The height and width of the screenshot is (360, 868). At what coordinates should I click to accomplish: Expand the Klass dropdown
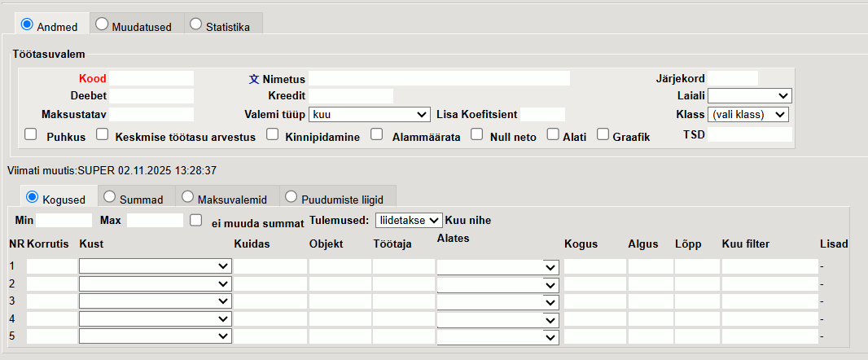point(747,114)
